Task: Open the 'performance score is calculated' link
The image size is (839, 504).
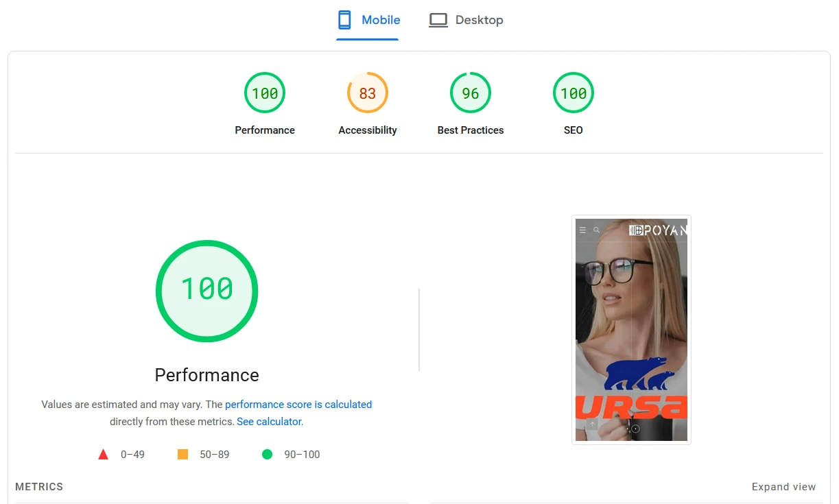Action: [298, 405]
